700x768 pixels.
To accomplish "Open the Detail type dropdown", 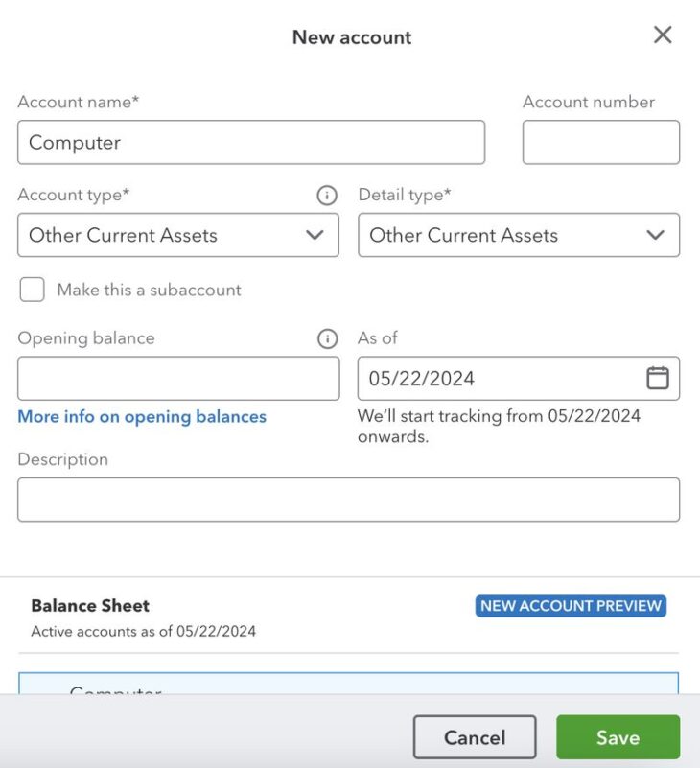I will [519, 235].
